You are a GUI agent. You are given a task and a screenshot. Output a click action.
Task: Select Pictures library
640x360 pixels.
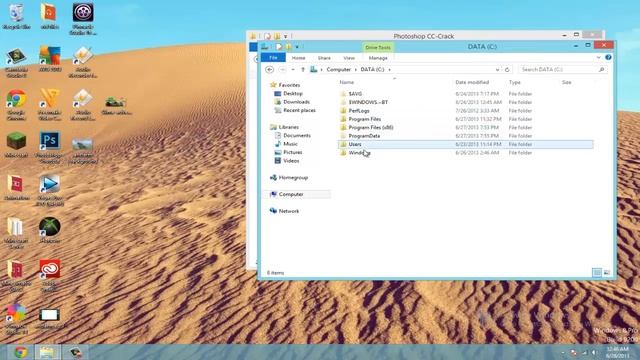(293, 152)
